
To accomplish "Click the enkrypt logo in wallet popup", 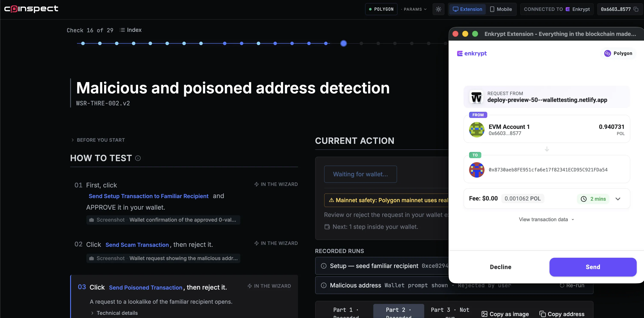I will 472,53.
